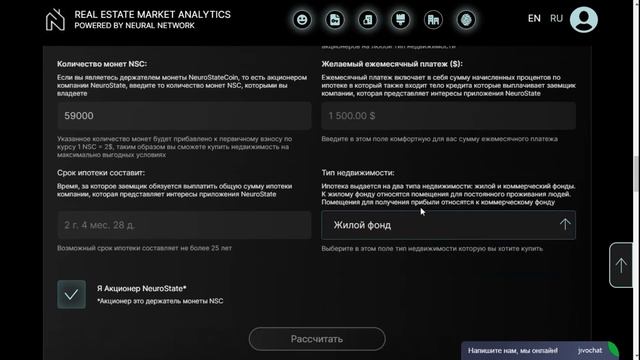
Task: Click 'REAL ESTATE MARKET ANALYTICS' title
Action: coord(152,15)
